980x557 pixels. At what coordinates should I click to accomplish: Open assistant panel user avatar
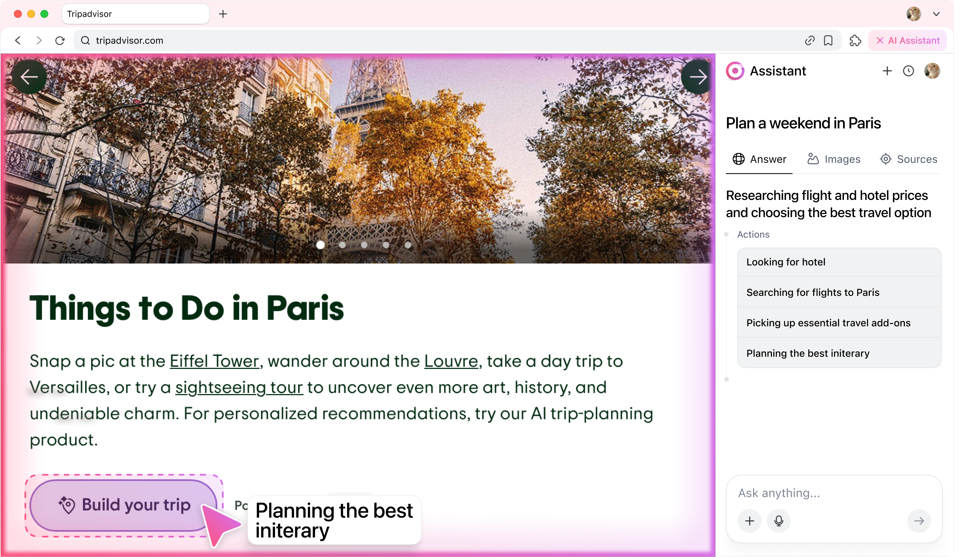point(932,71)
